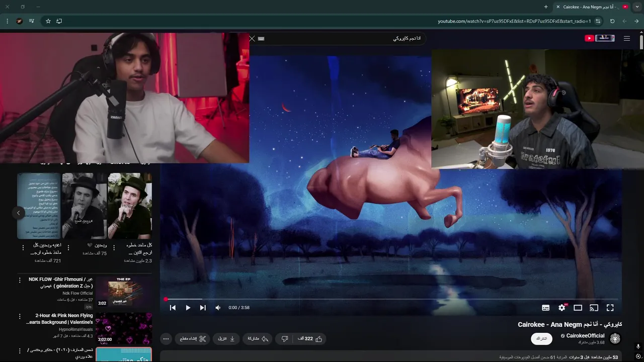
Task: Visit the HypnoRimaVisuals channel
Action: [x=76, y=329]
